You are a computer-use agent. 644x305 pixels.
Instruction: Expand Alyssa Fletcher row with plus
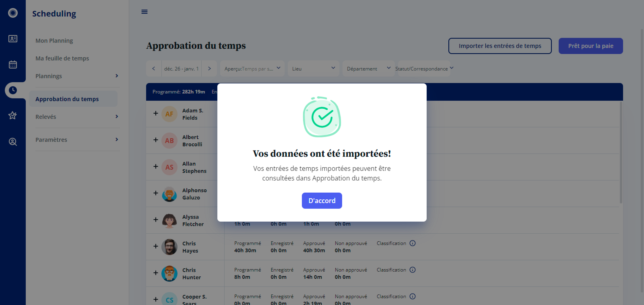click(156, 220)
